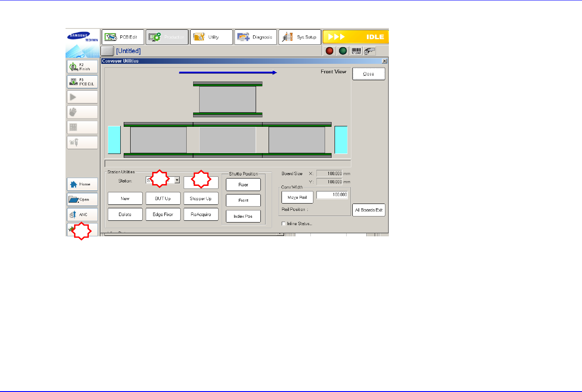Click the Board Size Y field
Image resolution: width=582 pixels, height=392 pixels.
pos(329,182)
